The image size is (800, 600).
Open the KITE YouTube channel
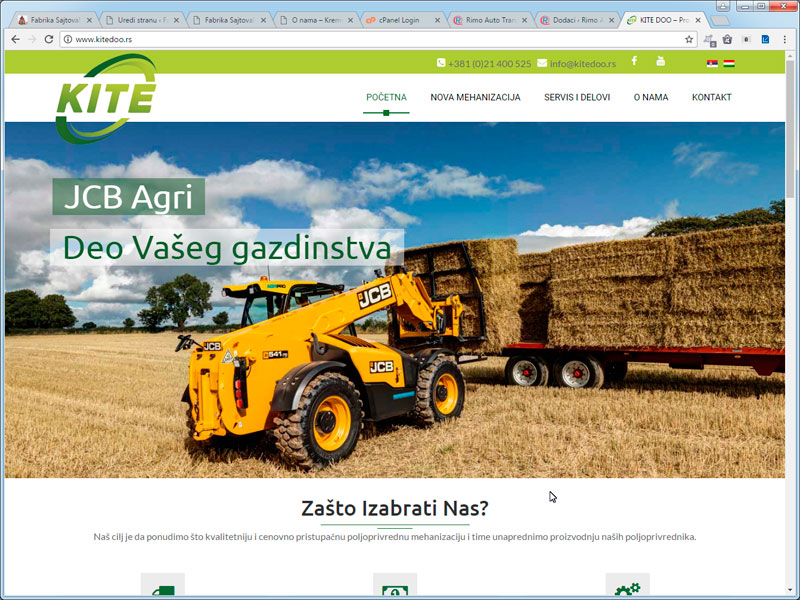(x=660, y=61)
